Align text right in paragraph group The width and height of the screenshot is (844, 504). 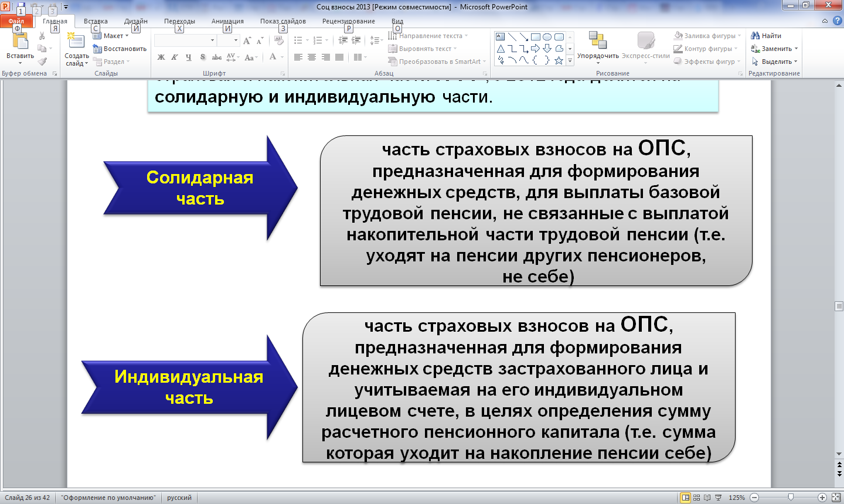[x=325, y=57]
